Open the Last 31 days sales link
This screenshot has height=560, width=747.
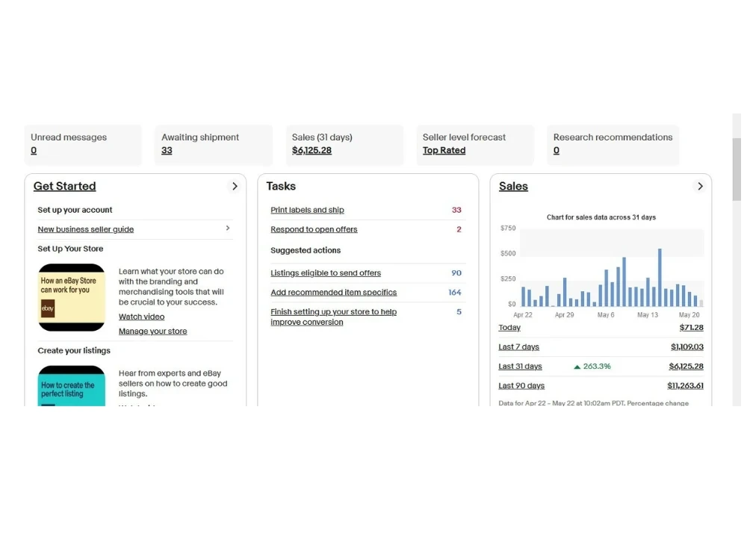[x=520, y=366]
